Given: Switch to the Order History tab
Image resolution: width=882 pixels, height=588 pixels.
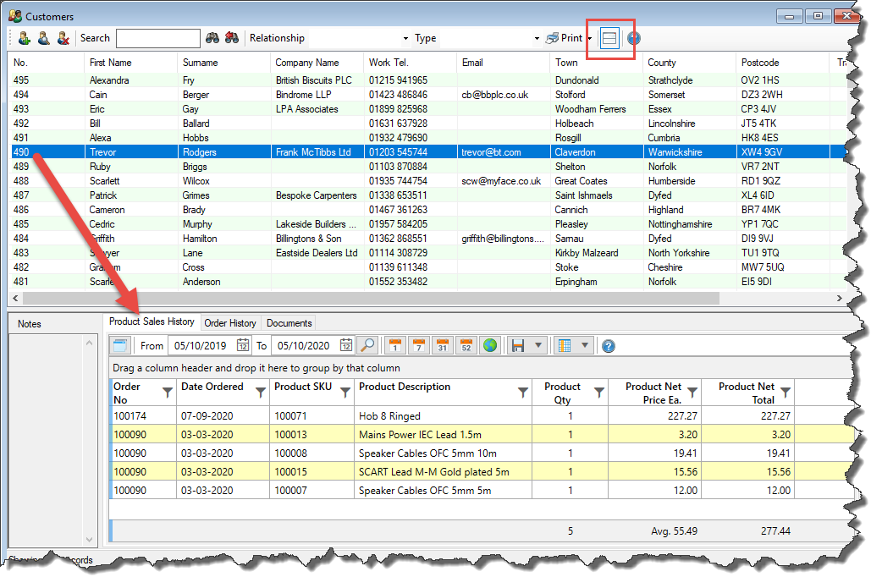Looking at the screenshot, I should pyautogui.click(x=230, y=323).
